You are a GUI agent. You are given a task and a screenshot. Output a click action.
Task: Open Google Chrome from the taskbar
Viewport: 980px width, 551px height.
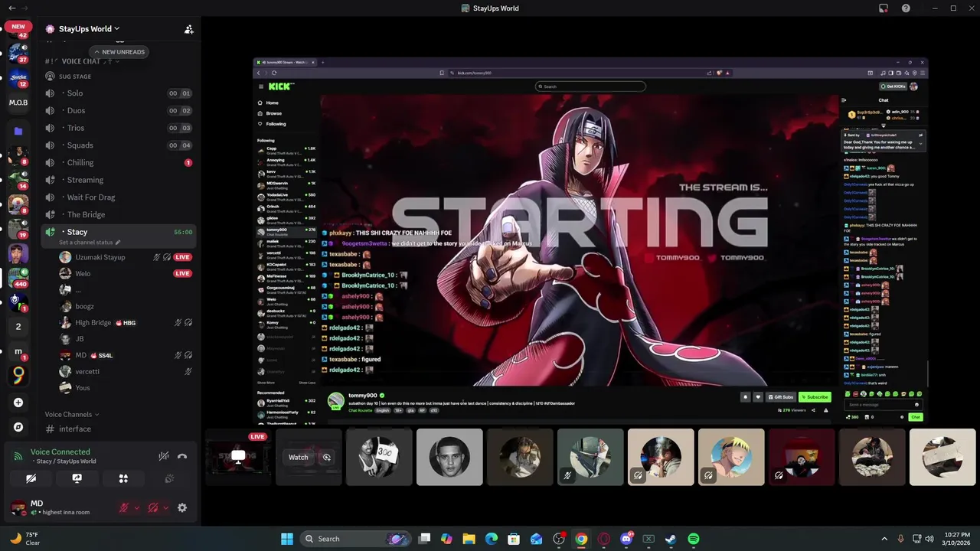pyautogui.click(x=581, y=539)
